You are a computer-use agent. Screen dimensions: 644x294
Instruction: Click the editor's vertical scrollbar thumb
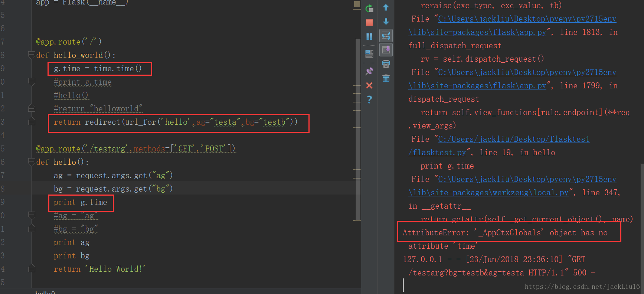tap(358, 129)
